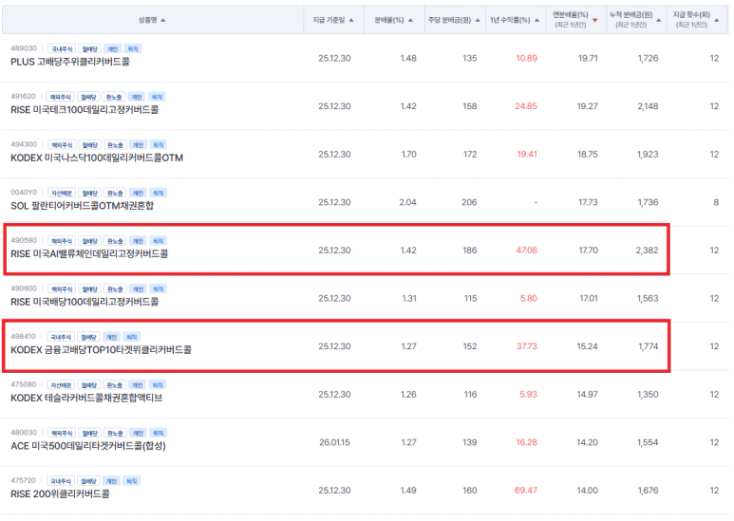Click 1-year return value 10.89
The height and width of the screenshot is (521, 734).
click(527, 59)
